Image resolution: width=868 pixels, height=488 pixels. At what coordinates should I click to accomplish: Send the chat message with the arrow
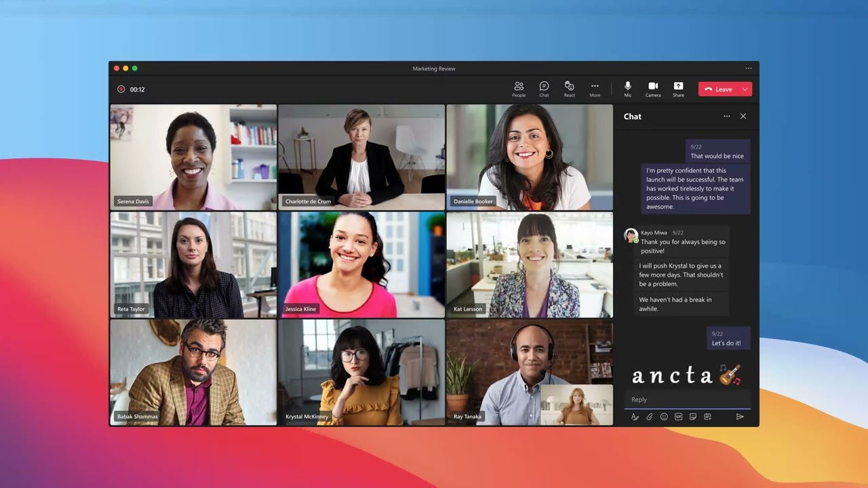(740, 417)
